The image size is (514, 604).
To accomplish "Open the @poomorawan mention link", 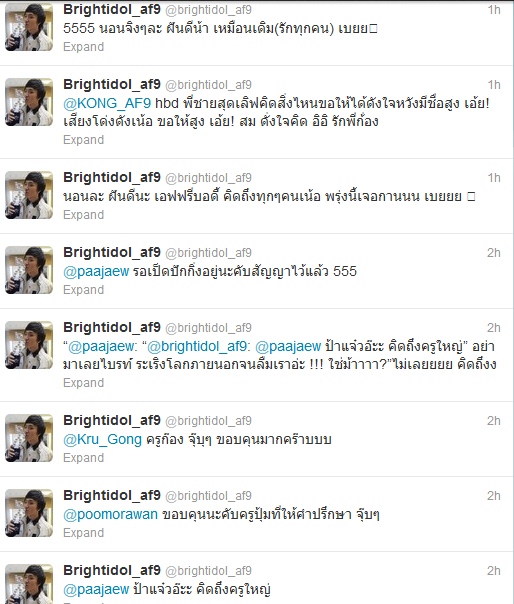I will coord(111,515).
